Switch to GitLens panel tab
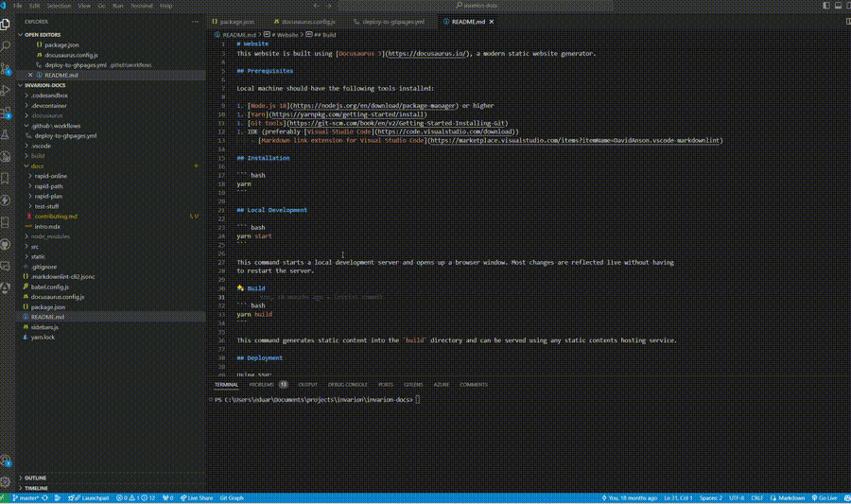Viewport: 851px width, 504px height. (413, 385)
